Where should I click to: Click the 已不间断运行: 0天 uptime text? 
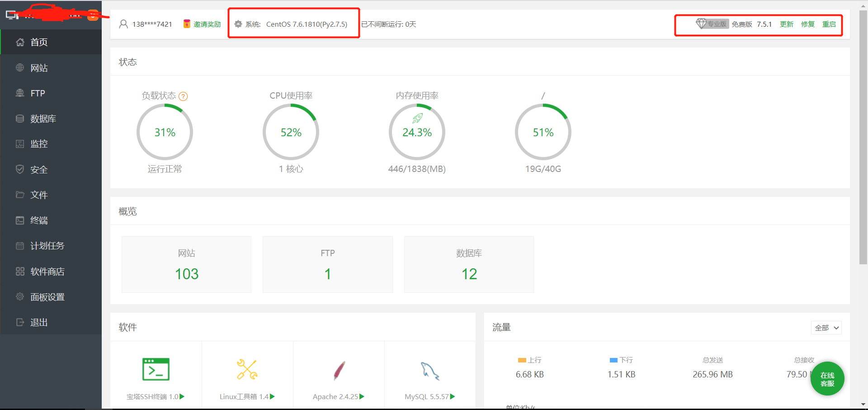[x=389, y=24]
